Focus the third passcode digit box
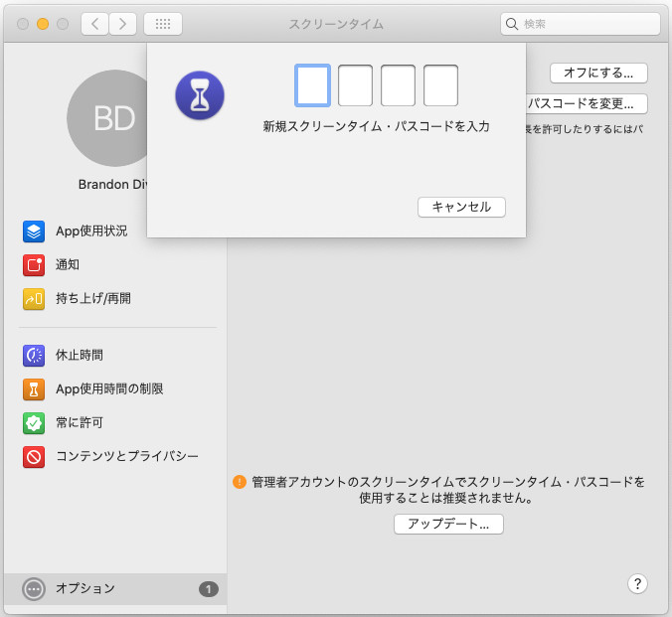This screenshot has height=617, width=672. click(398, 85)
